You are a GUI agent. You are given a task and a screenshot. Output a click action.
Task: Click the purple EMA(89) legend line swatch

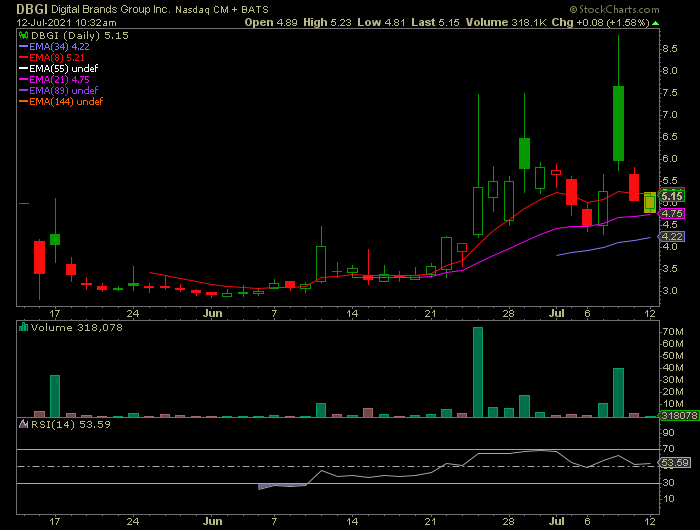24,91
